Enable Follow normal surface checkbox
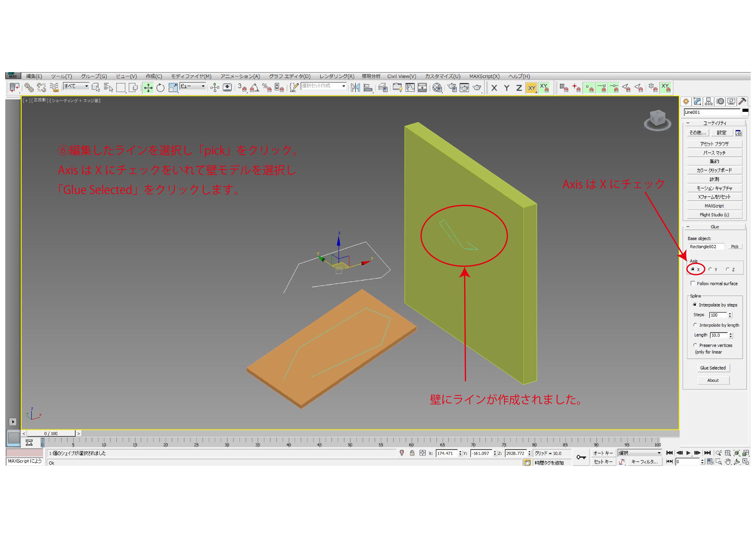This screenshot has height=538, width=756. pos(693,283)
